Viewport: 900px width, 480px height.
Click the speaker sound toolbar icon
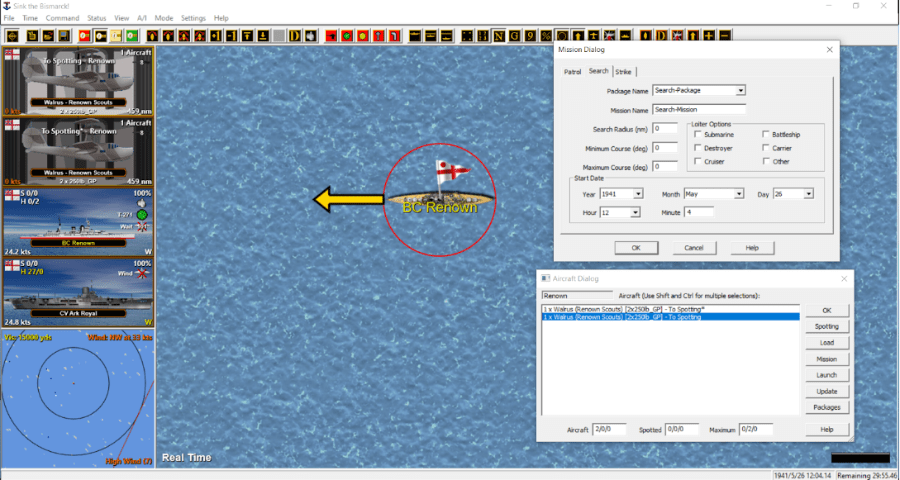tap(311, 36)
